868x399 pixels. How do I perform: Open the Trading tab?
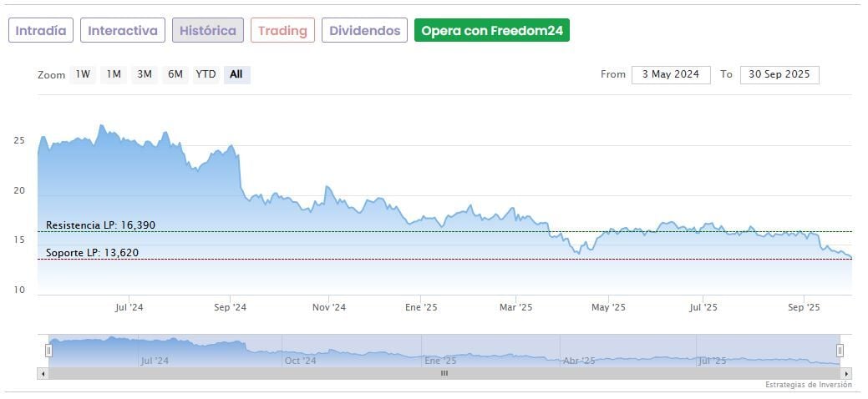click(282, 31)
